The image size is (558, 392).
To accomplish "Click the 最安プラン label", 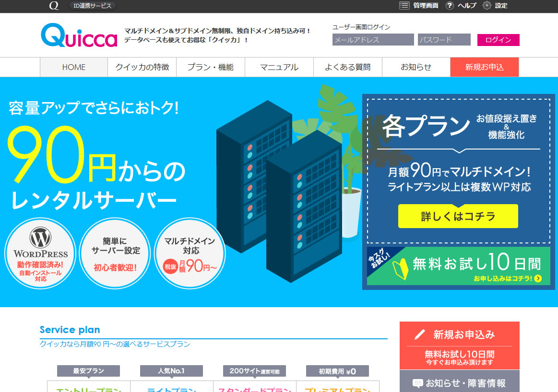I will [x=88, y=371].
